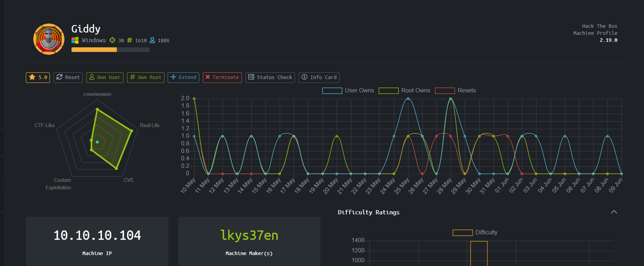Open the Status Check button

tap(270, 77)
